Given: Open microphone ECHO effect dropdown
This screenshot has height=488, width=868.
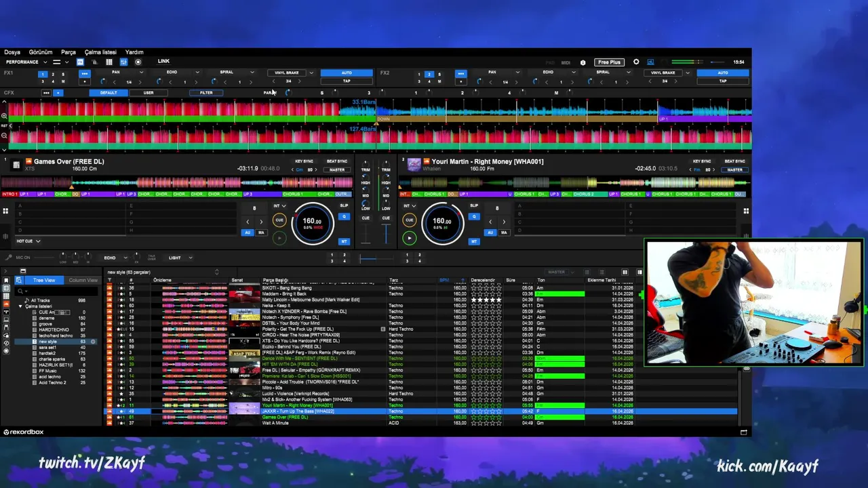Looking at the screenshot, I should 115,258.
